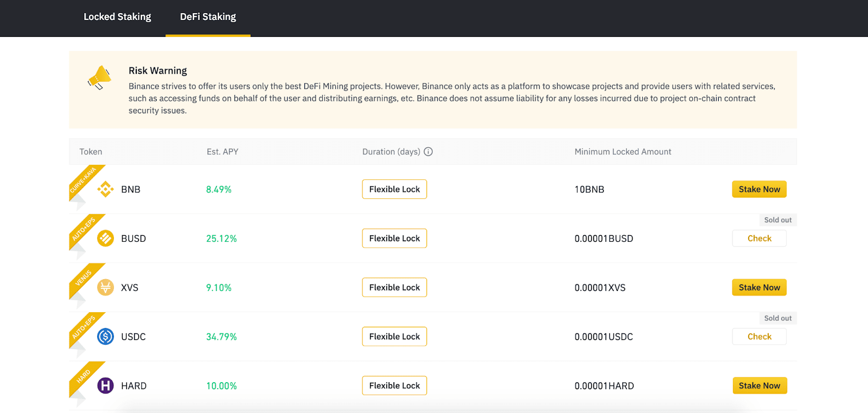Click the Risk Warning megaphone icon
The image size is (868, 413).
(99, 78)
